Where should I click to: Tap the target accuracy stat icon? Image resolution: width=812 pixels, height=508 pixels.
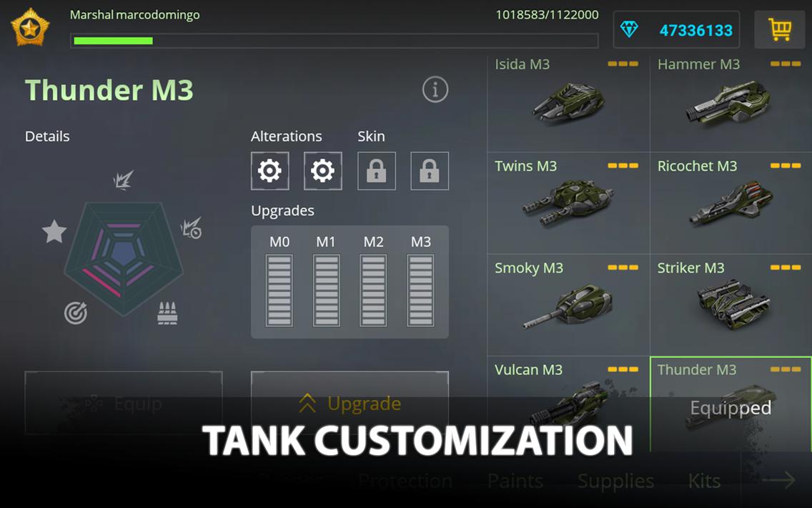coord(76,313)
